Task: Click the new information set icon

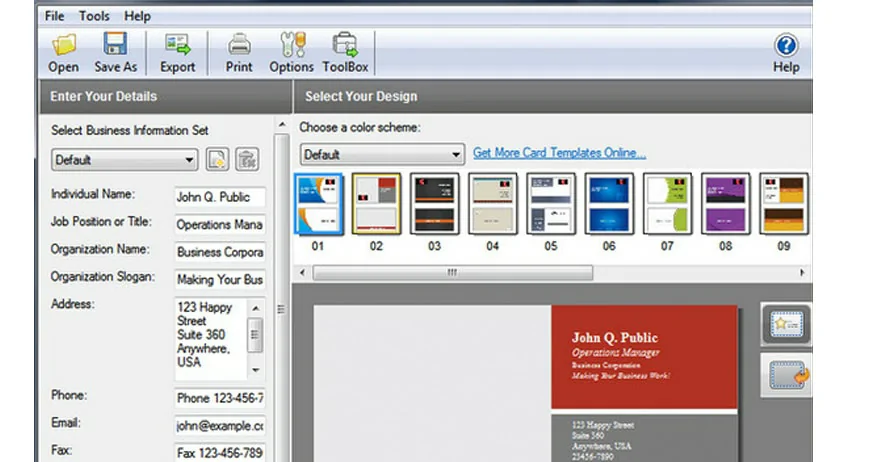Action: 217,159
